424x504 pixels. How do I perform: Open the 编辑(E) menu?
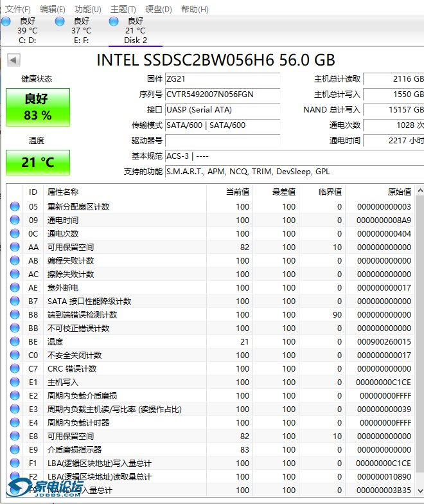pos(53,9)
